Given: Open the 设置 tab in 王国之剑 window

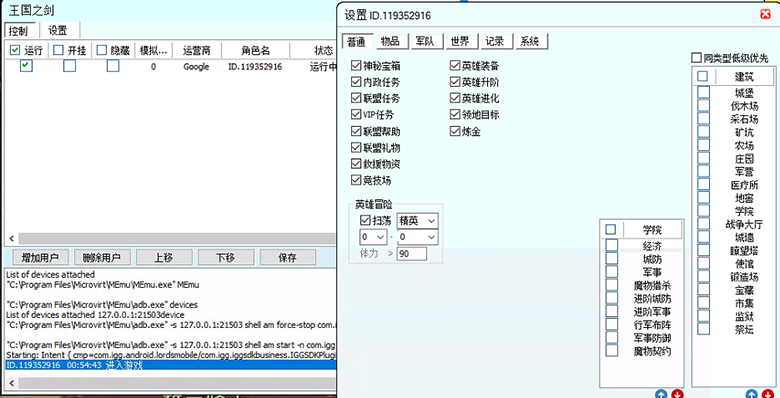Looking at the screenshot, I should click(58, 30).
